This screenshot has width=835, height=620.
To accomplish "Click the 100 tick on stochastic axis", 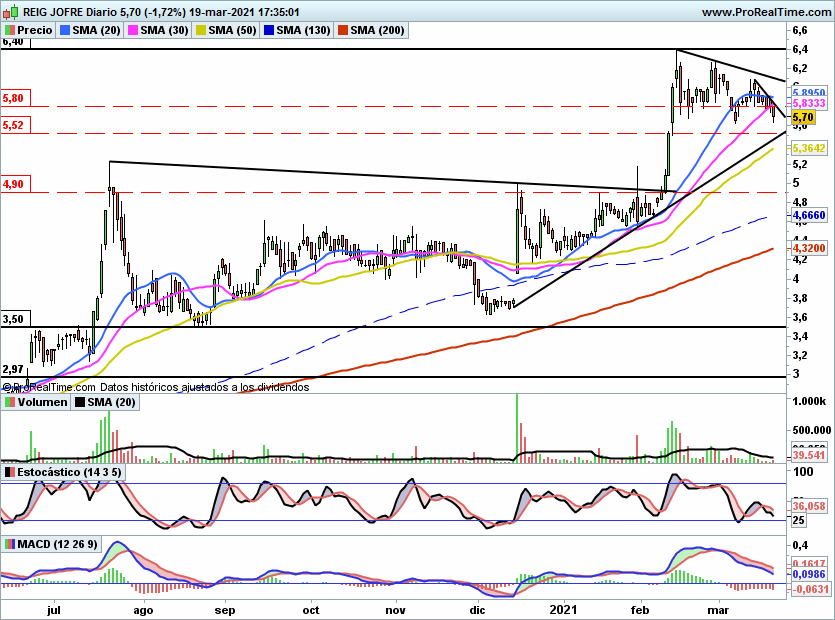I will point(803,472).
